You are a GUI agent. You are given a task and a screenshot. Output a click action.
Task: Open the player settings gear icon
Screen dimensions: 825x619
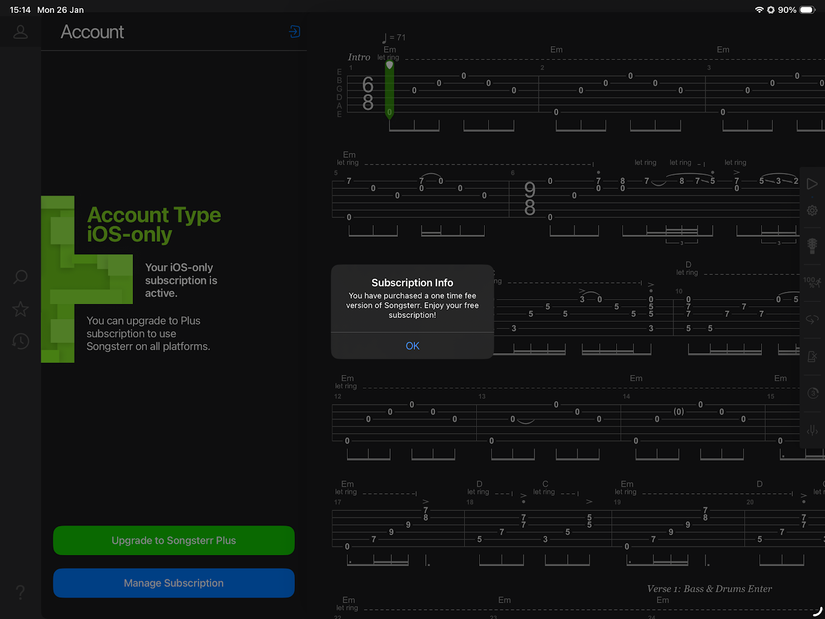point(812,211)
